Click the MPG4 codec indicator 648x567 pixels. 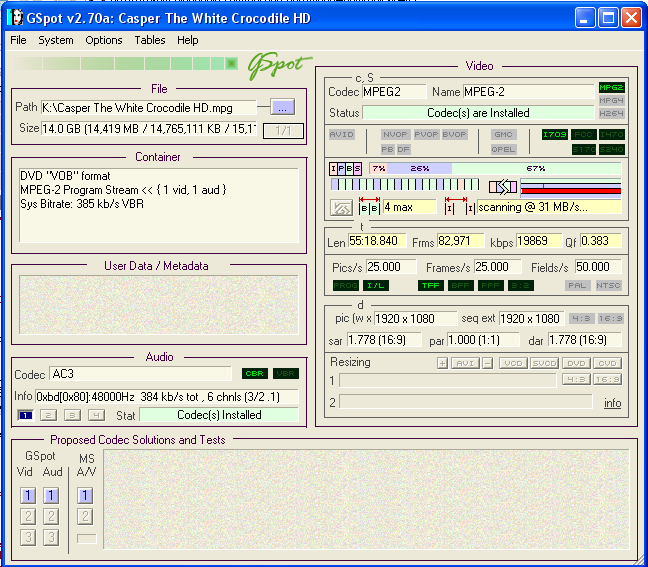(611, 100)
